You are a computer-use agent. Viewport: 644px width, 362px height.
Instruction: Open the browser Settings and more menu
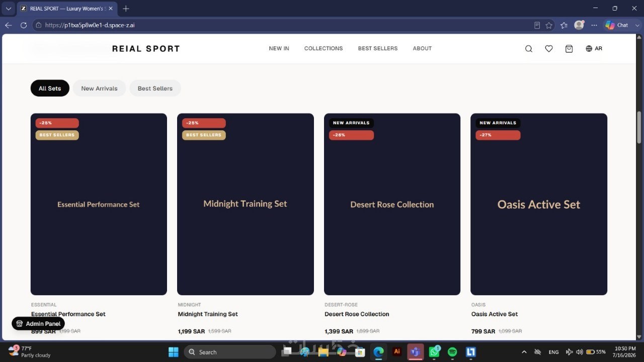[x=594, y=25]
